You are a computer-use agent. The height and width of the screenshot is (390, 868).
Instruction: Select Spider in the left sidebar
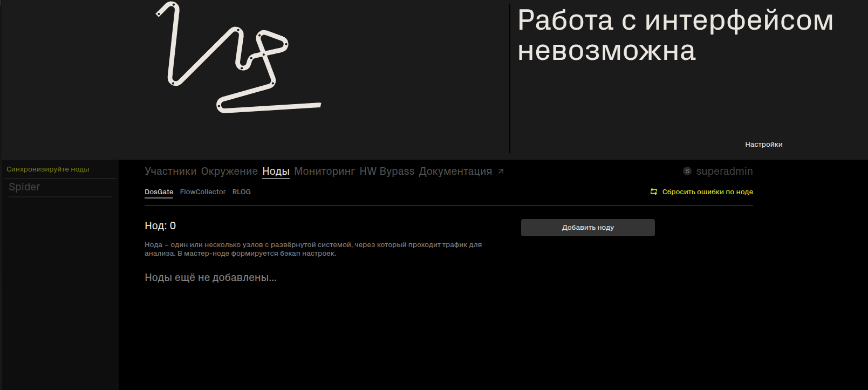click(24, 187)
